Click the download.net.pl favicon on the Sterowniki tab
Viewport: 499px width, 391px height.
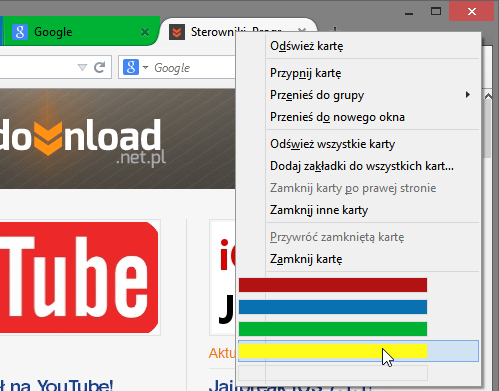pos(177,32)
